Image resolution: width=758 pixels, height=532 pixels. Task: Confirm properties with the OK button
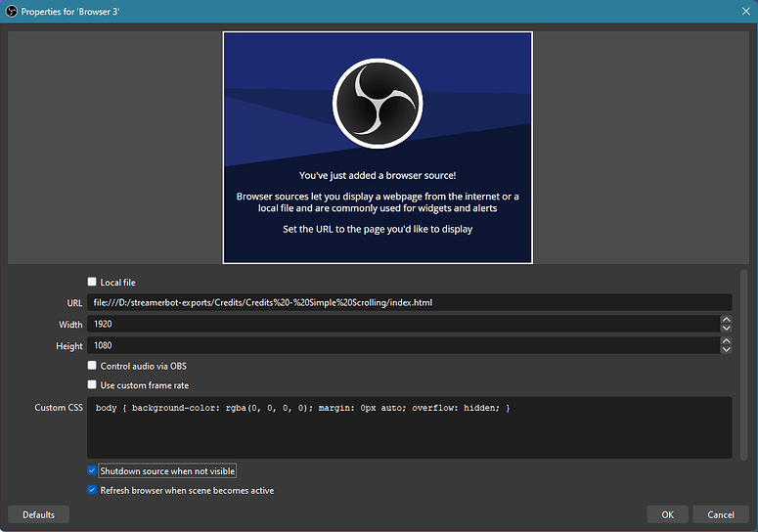[667, 514]
